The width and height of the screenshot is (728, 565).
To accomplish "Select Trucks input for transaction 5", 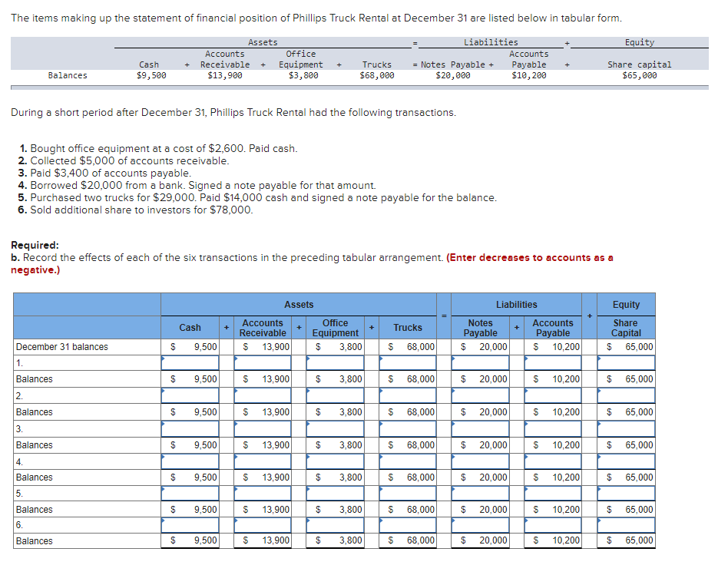I will pos(408,494).
